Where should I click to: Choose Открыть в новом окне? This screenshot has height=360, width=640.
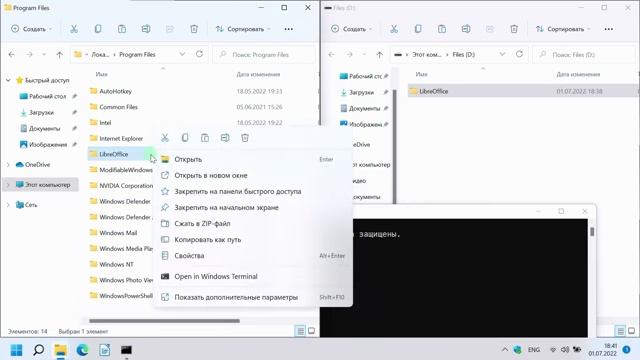(x=253, y=175)
